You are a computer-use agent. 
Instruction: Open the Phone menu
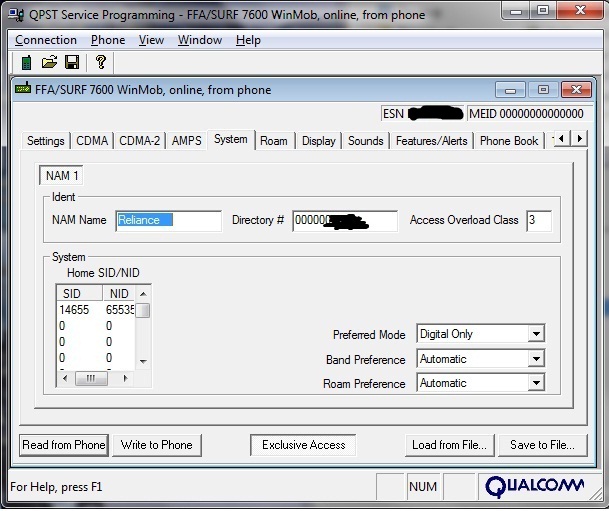(108, 40)
